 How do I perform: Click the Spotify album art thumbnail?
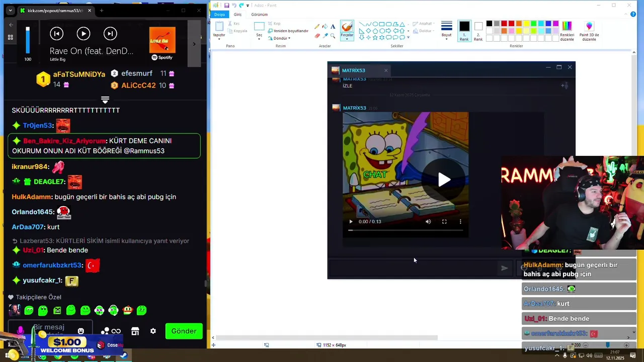(x=163, y=40)
